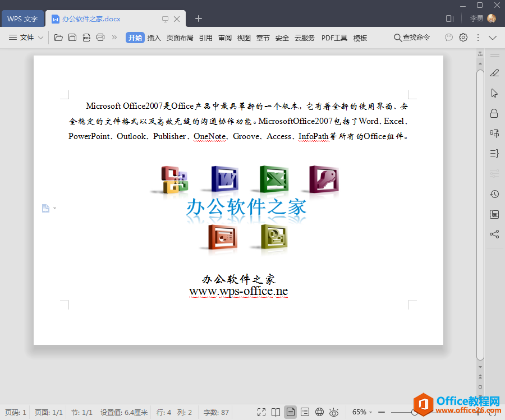
Task: Switch to outline view icon
Action: (305, 412)
